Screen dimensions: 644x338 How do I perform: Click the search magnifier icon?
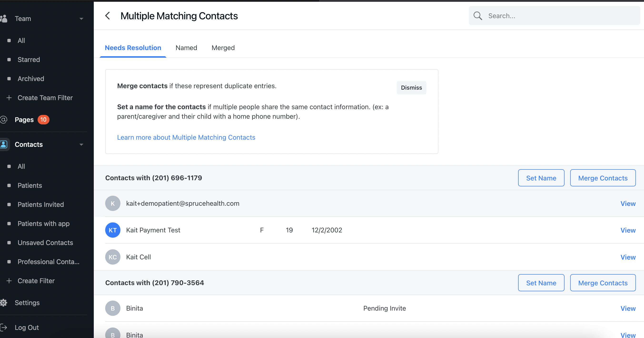pos(478,15)
